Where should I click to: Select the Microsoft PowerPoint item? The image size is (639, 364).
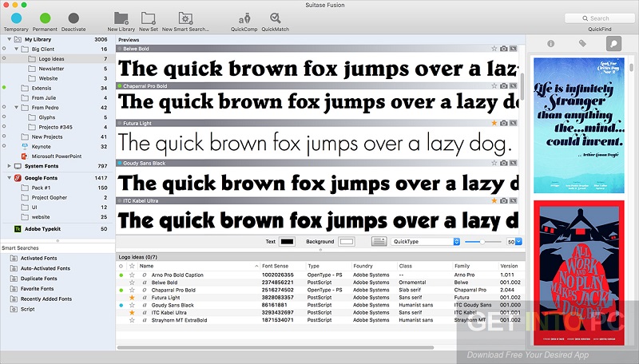point(57,156)
